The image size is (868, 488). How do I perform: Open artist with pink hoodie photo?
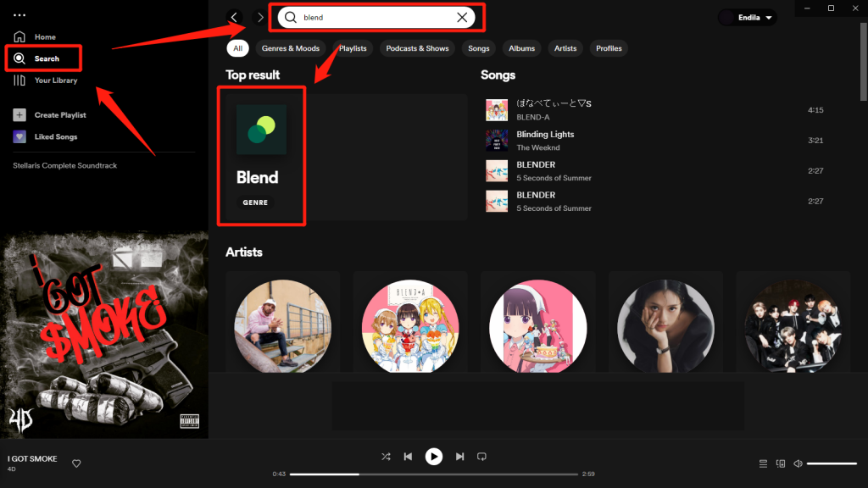click(283, 326)
